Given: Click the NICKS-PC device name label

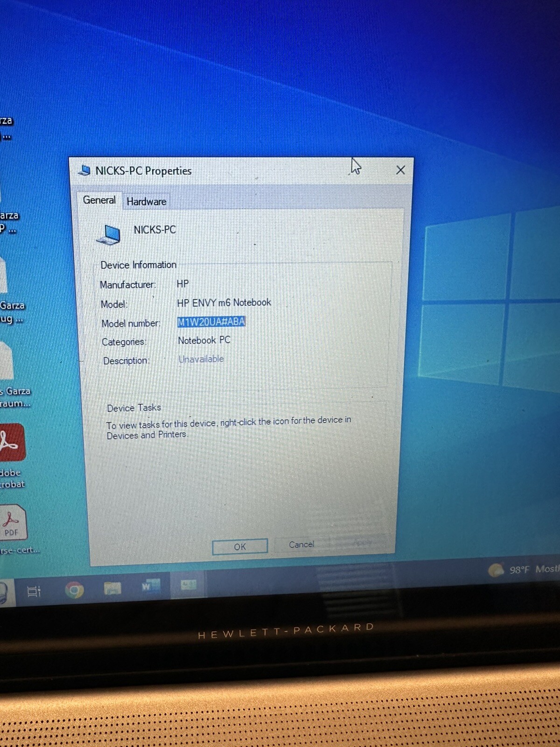Looking at the screenshot, I should [x=155, y=230].
